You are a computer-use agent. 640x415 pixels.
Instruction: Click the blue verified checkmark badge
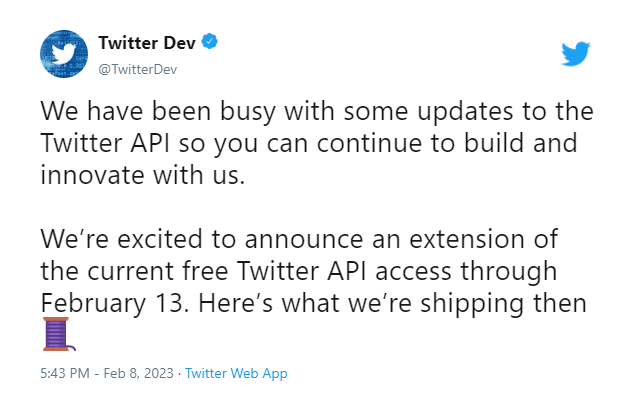(212, 42)
